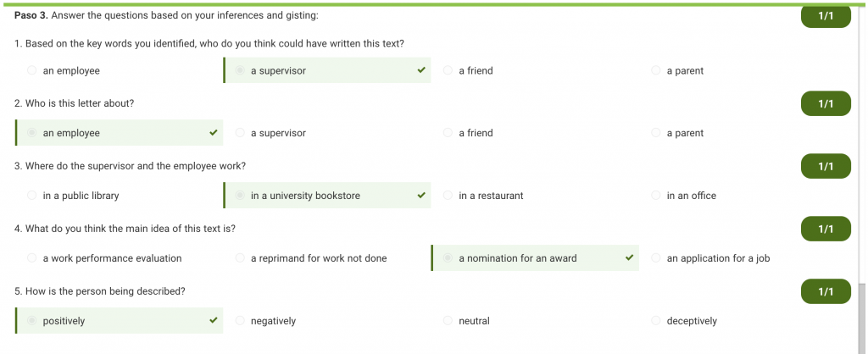Select 'in a university bookstore' answer
This screenshot has height=354, width=868.
pos(241,196)
